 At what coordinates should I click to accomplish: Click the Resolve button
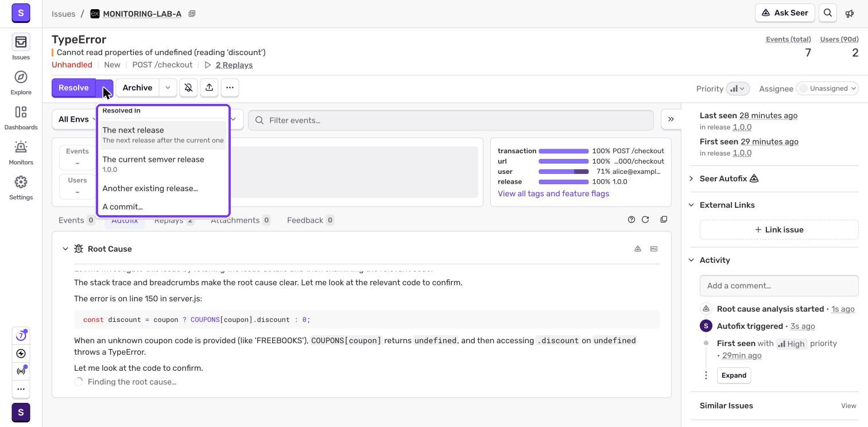tap(73, 88)
